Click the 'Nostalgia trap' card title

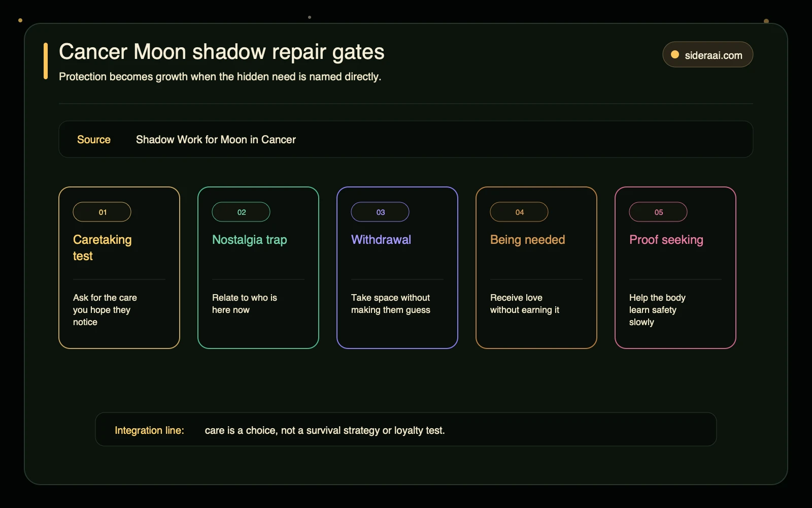(x=250, y=240)
